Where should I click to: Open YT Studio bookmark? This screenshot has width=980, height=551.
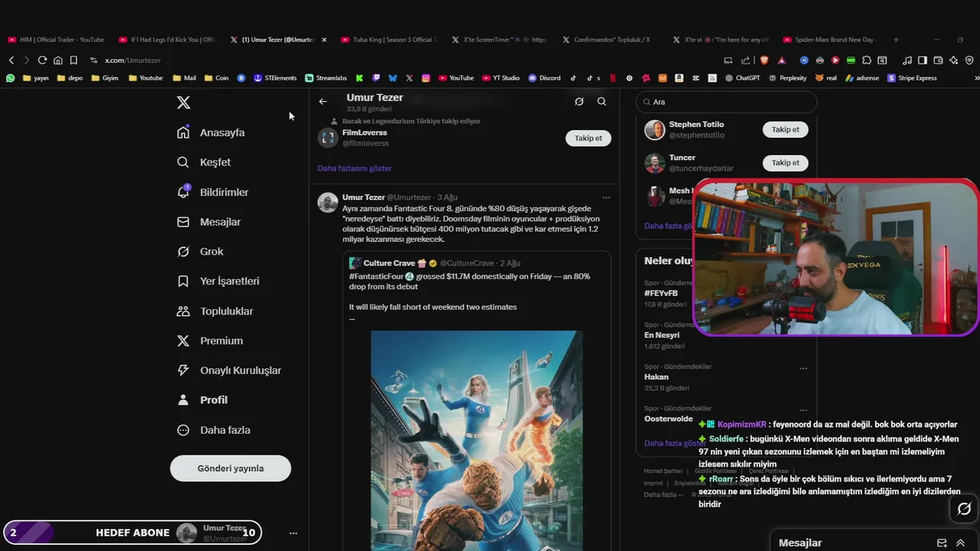click(x=501, y=78)
